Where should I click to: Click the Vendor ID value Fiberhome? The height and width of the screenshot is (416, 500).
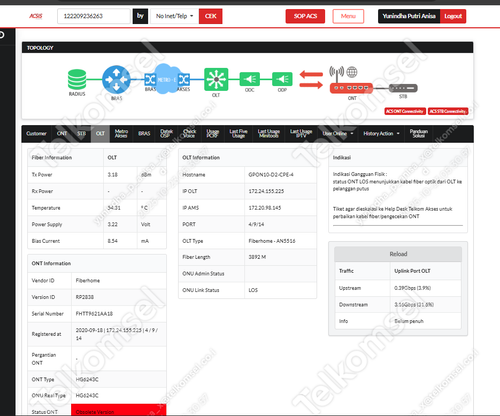[x=88, y=280]
